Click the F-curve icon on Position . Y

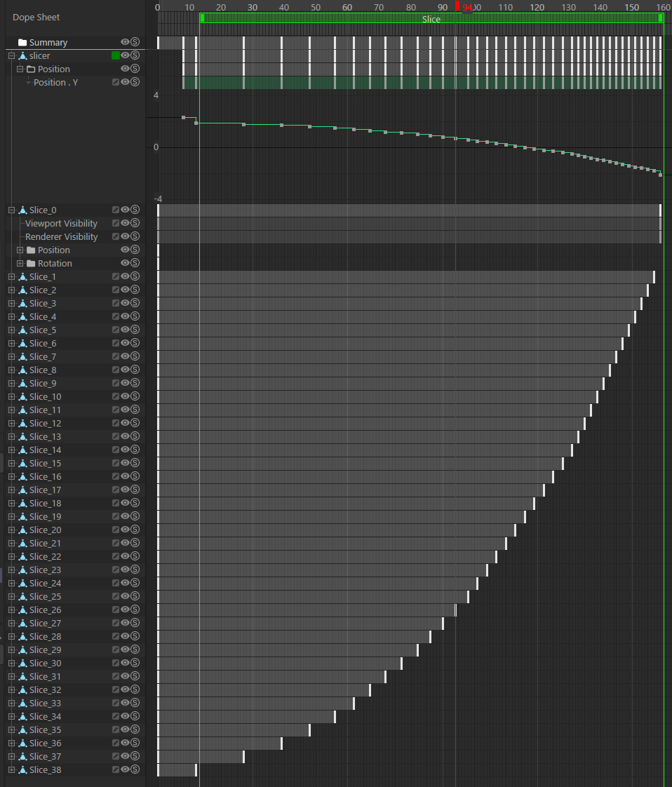tap(116, 82)
